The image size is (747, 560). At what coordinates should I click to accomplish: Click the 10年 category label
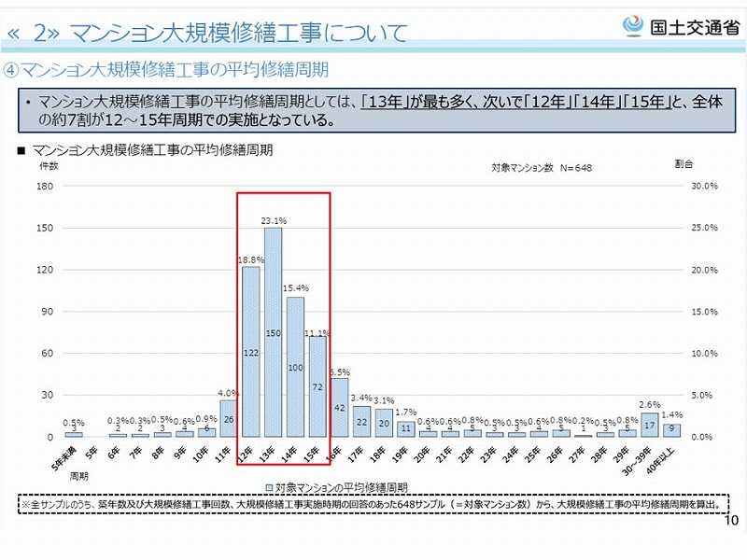[201, 455]
